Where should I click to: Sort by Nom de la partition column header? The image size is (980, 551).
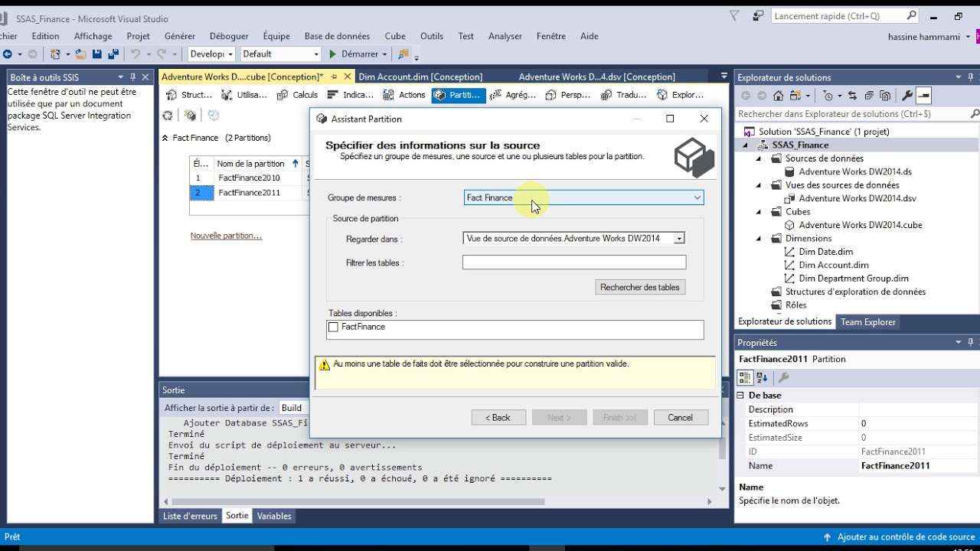tap(257, 163)
